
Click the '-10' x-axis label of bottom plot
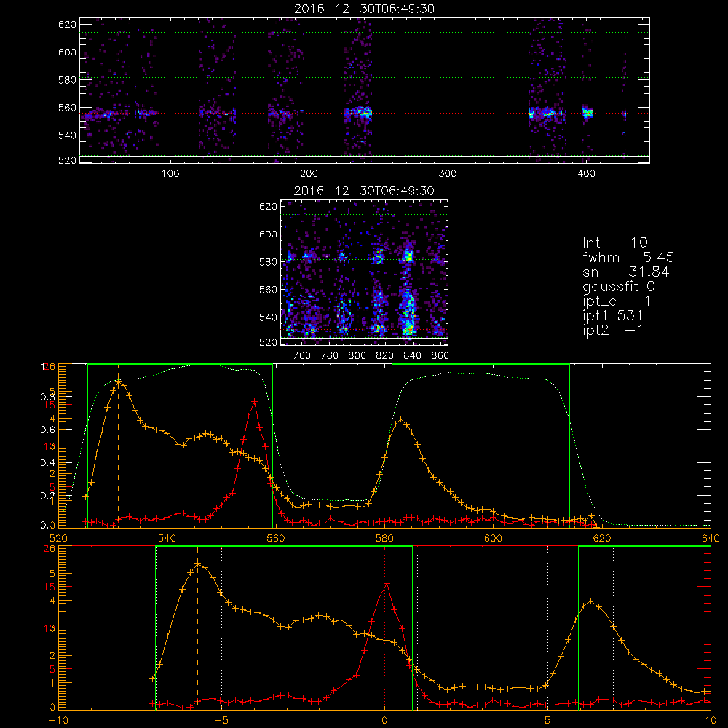pyautogui.click(x=58, y=720)
